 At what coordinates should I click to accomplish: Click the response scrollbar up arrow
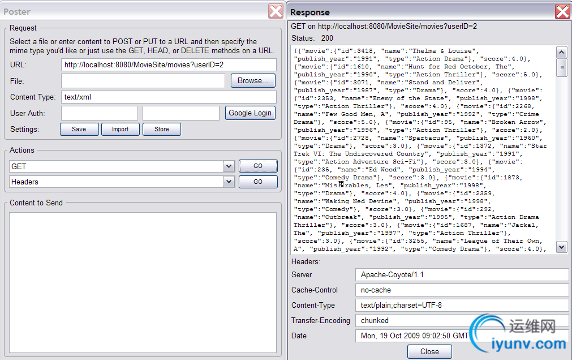(x=561, y=53)
